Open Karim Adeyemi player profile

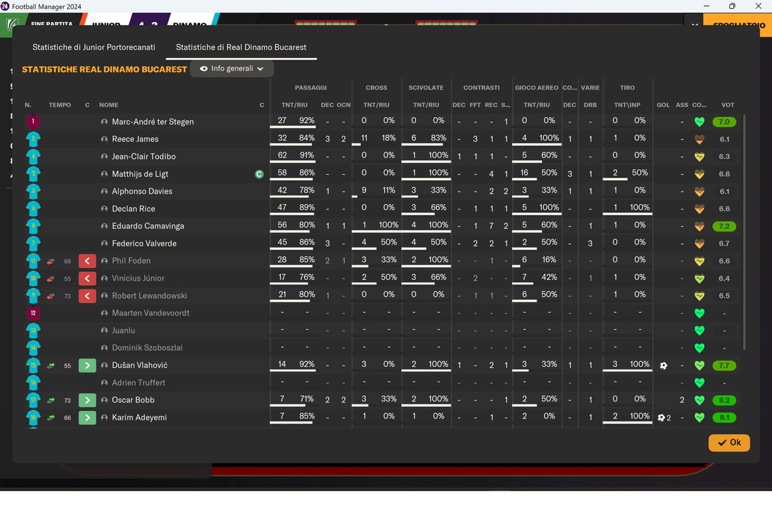pyautogui.click(x=139, y=417)
